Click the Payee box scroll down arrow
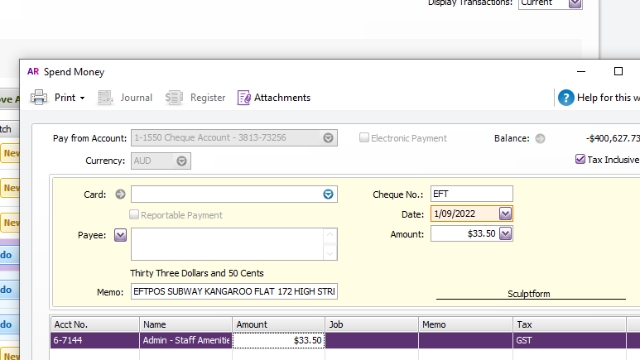This screenshot has width=640, height=360. coord(330,253)
